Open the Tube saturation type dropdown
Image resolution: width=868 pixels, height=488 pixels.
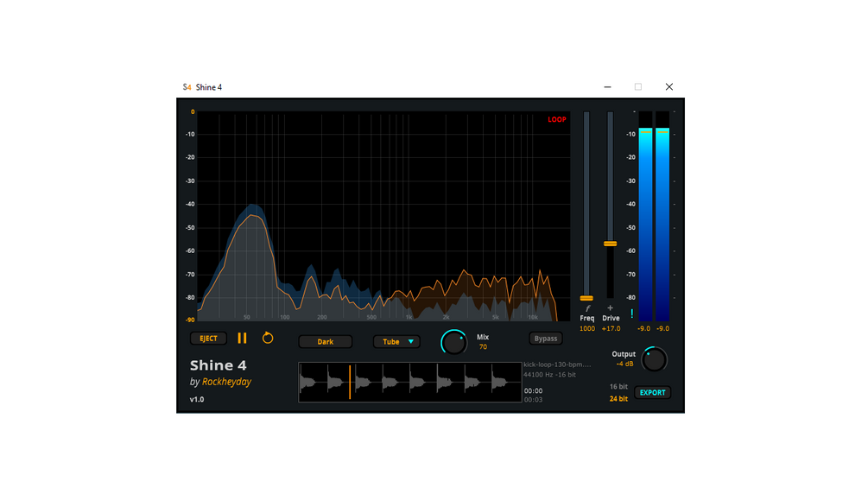[396, 341]
